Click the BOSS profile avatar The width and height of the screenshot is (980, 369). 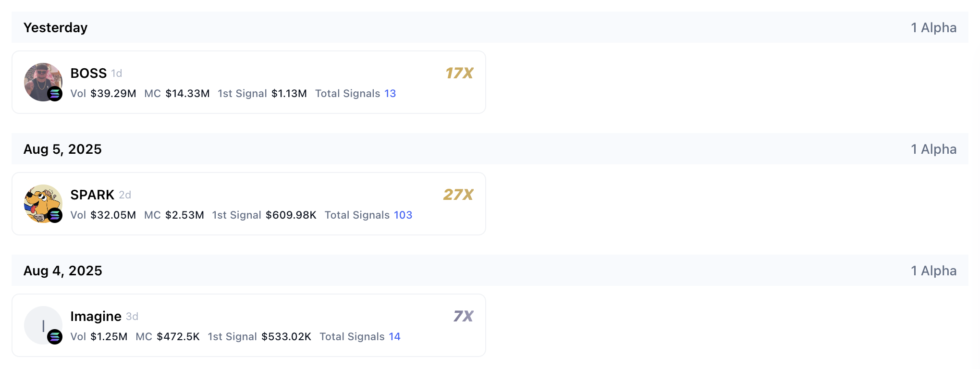tap(43, 82)
